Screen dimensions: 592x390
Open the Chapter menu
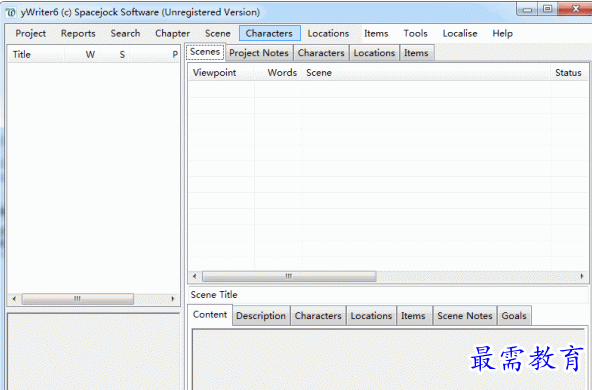click(173, 33)
